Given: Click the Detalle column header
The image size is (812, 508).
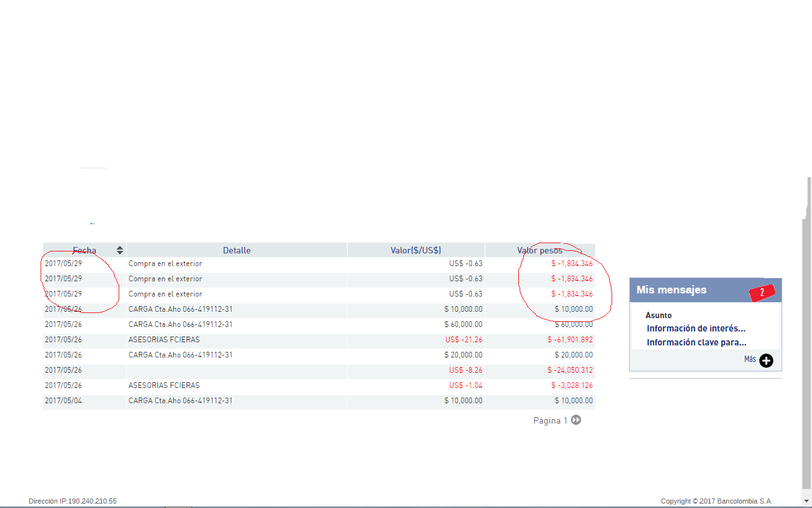Looking at the screenshot, I should tap(237, 250).
